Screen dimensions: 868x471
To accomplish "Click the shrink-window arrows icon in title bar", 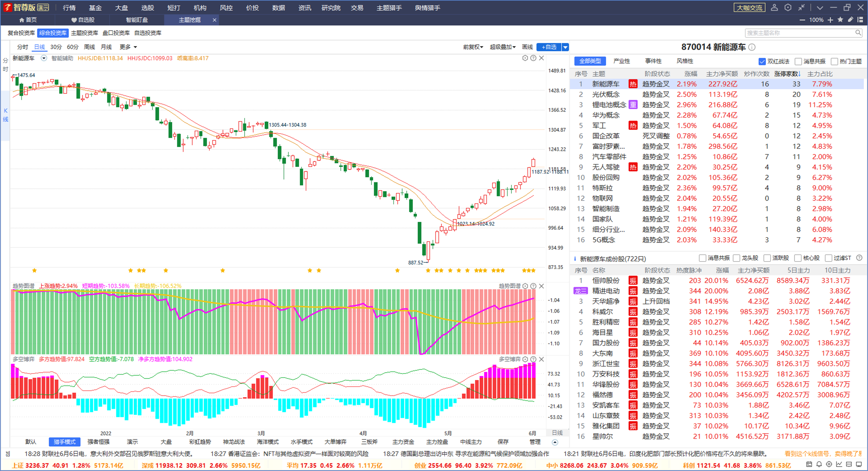I will point(802,8).
